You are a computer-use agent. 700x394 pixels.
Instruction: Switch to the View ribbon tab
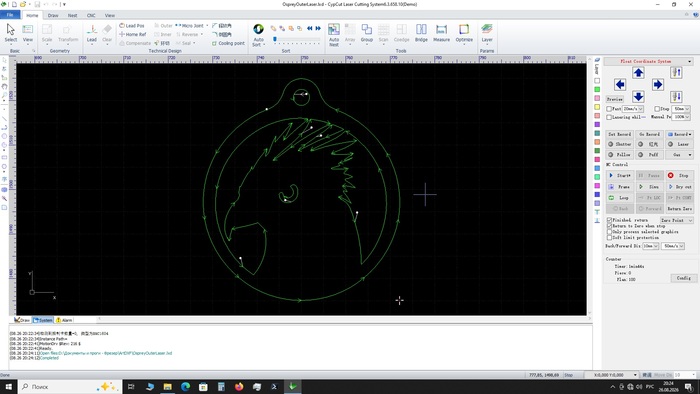(110, 15)
